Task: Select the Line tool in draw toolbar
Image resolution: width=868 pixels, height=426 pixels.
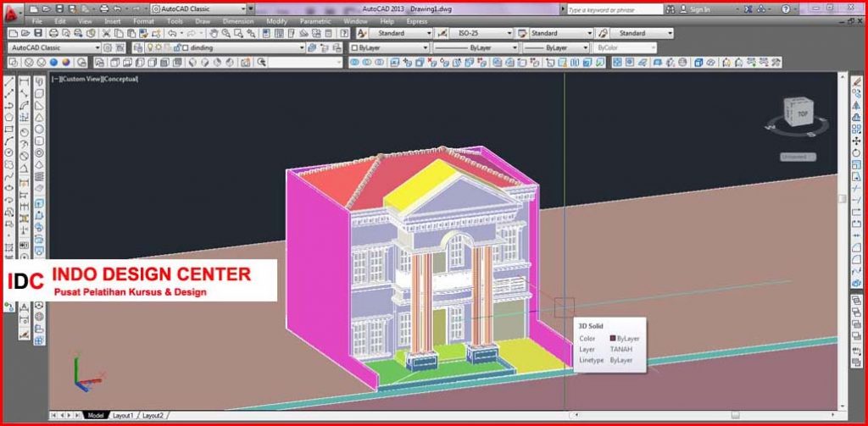Action: click(8, 82)
